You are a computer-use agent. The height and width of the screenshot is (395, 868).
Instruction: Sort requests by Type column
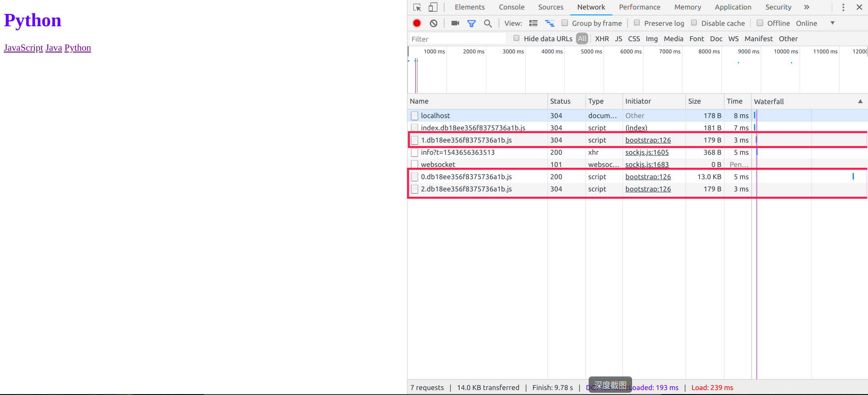pyautogui.click(x=604, y=101)
